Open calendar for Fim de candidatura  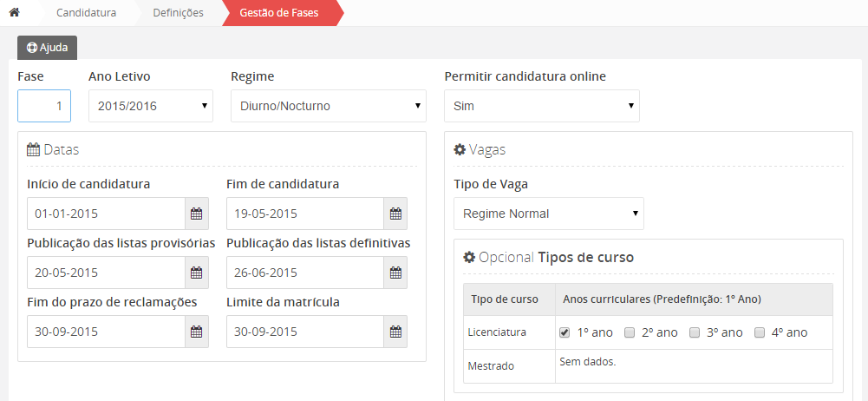click(x=395, y=214)
